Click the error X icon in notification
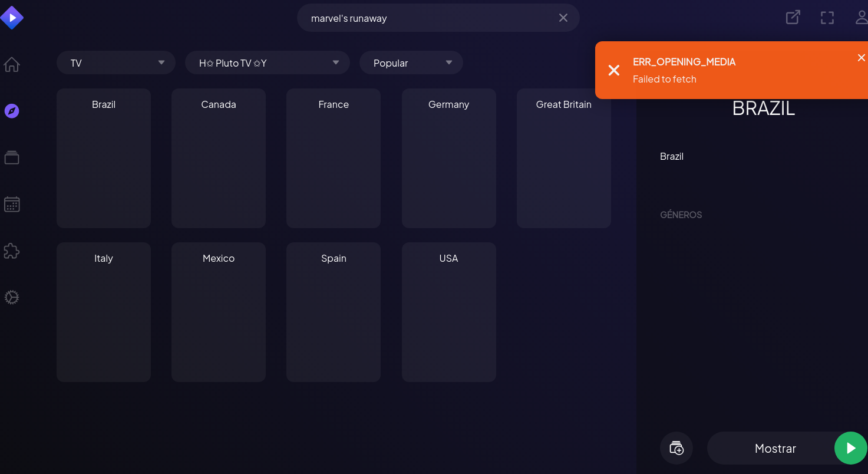The image size is (868, 474). pos(614,70)
